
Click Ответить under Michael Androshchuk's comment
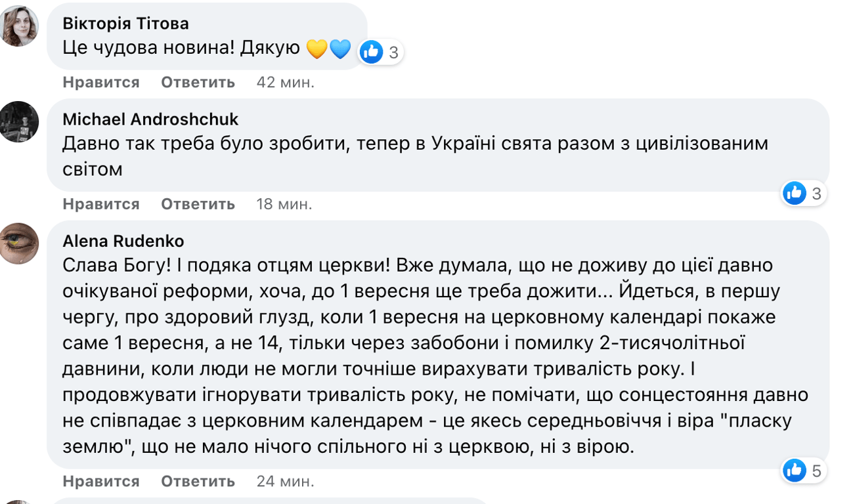[x=198, y=203]
